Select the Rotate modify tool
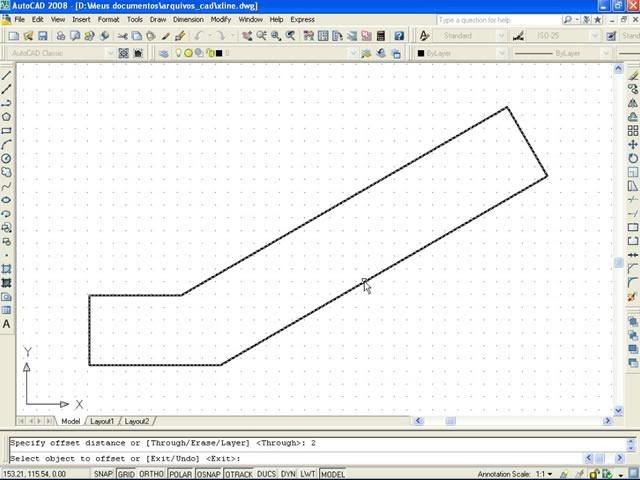640x480 pixels. click(633, 158)
